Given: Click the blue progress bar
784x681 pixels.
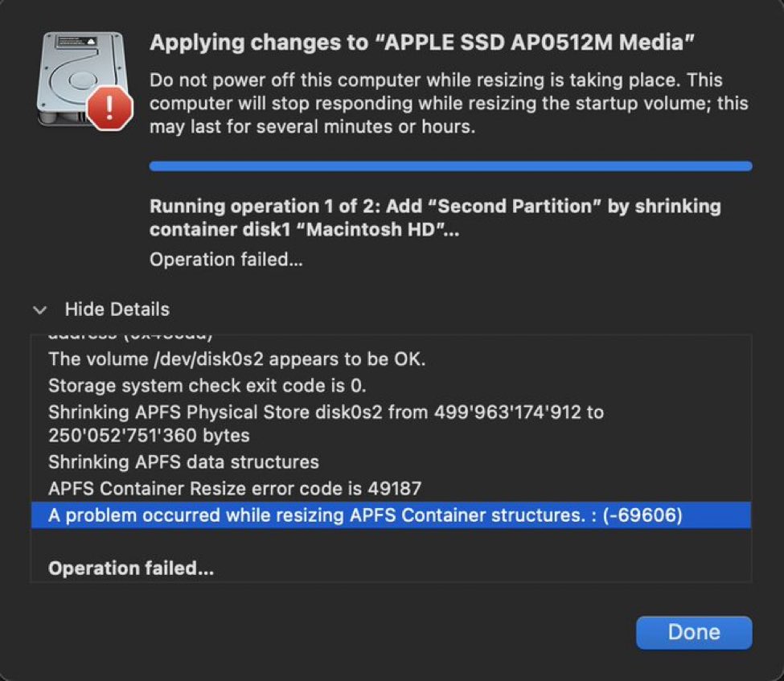Looking at the screenshot, I should (450, 166).
